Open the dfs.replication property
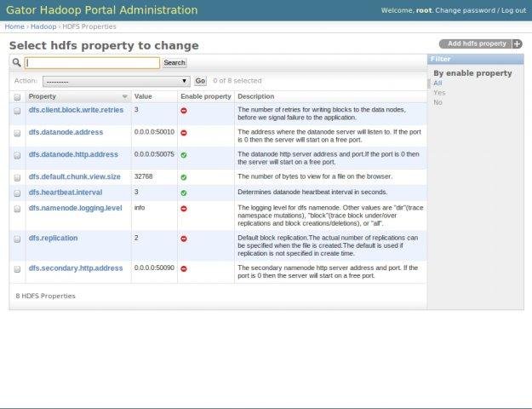 (x=54, y=238)
